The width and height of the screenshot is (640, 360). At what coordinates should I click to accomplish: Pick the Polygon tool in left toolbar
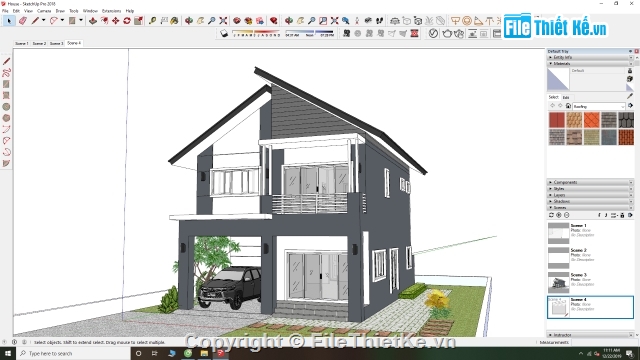pos(6,118)
